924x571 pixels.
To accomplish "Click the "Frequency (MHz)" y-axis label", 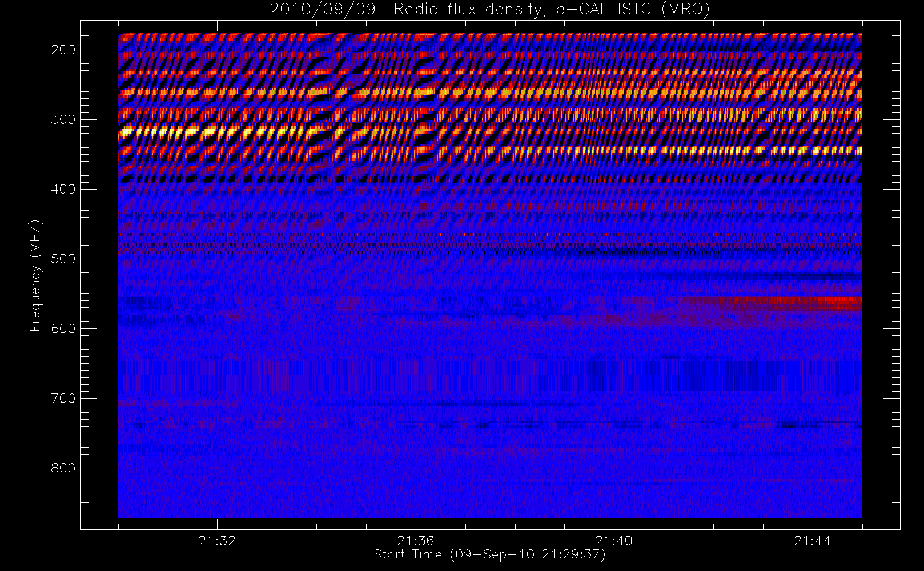I will pos(35,276).
